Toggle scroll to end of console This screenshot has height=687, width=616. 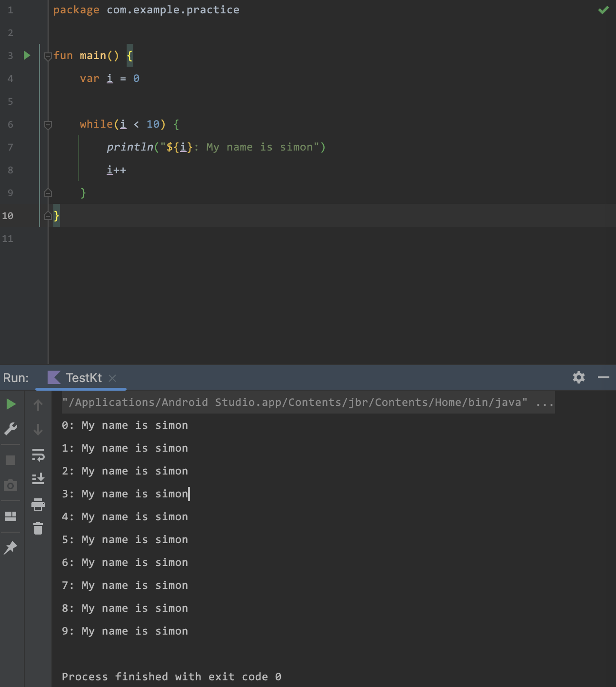pyautogui.click(x=38, y=479)
